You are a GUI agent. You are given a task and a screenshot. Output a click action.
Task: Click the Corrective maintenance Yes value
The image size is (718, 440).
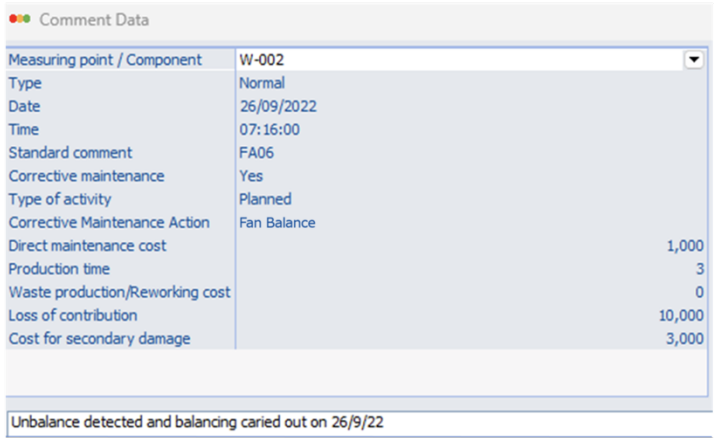[x=251, y=176]
